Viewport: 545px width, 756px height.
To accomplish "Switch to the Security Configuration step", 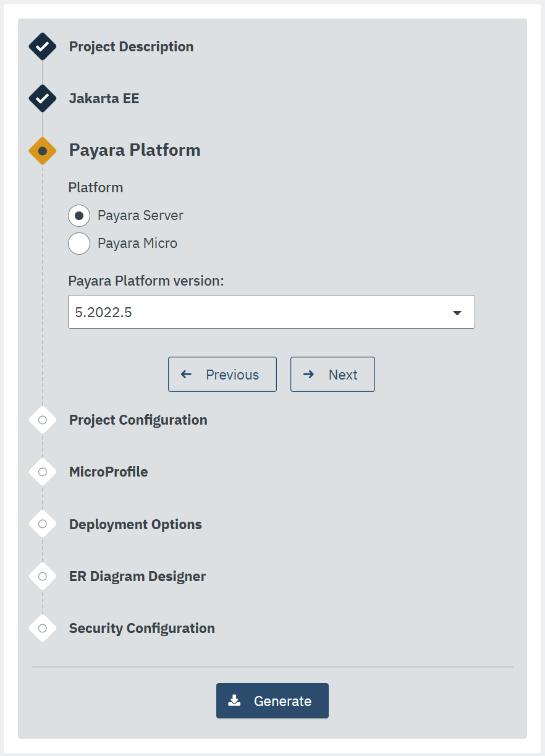I will 142,628.
